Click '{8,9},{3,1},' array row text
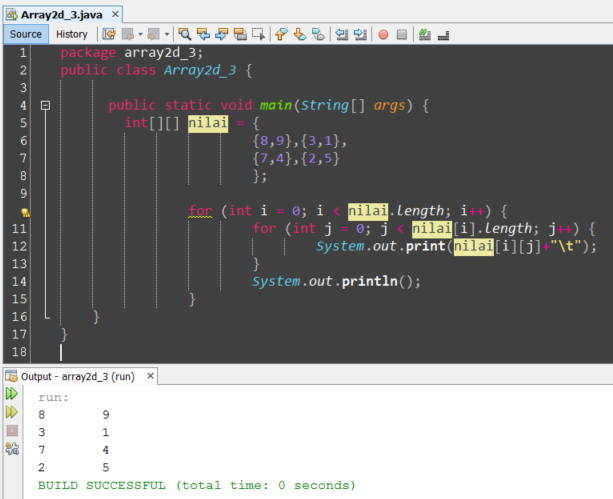 pyautogui.click(x=299, y=141)
